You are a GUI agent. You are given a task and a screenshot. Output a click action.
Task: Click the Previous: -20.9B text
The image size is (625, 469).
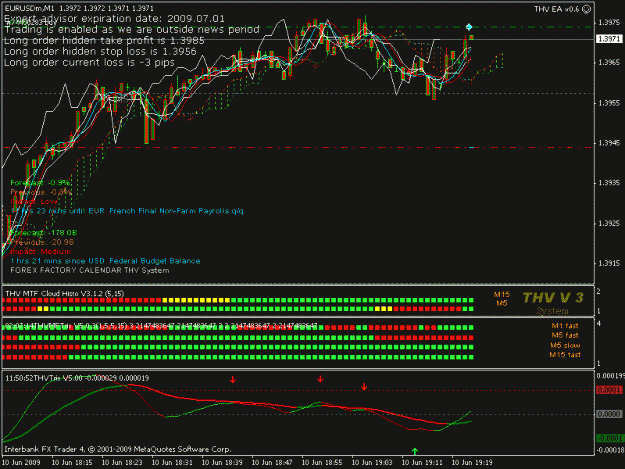[42, 242]
